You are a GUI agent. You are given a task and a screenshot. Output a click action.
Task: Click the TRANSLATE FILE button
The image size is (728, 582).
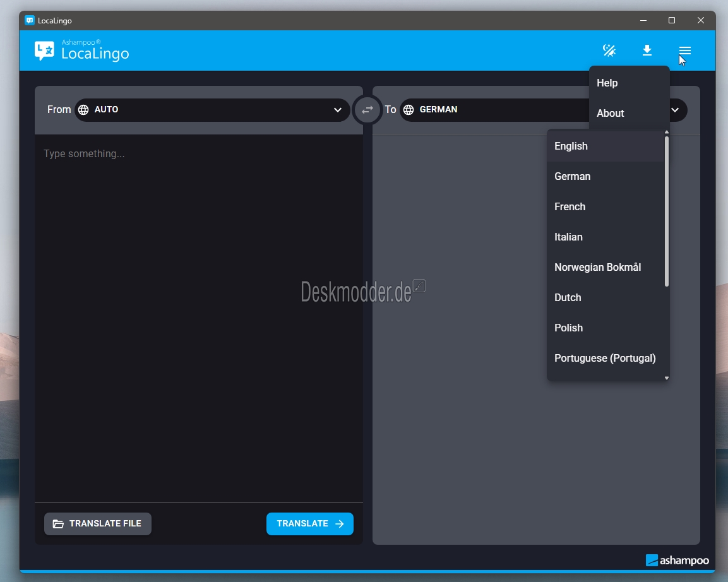pos(97,523)
